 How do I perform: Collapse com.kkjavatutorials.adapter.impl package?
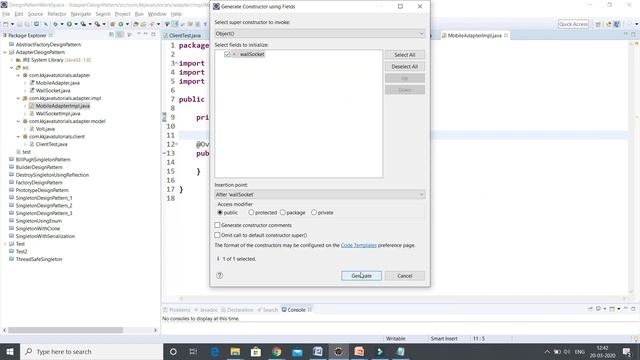tap(18, 98)
